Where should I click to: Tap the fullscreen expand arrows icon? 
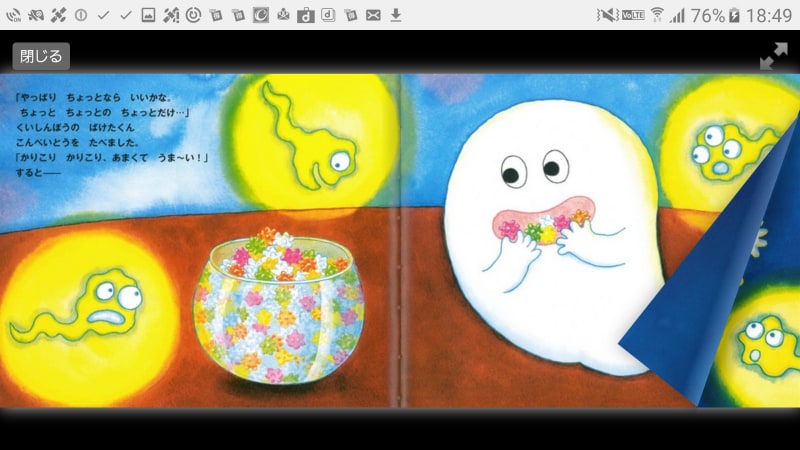point(773,56)
